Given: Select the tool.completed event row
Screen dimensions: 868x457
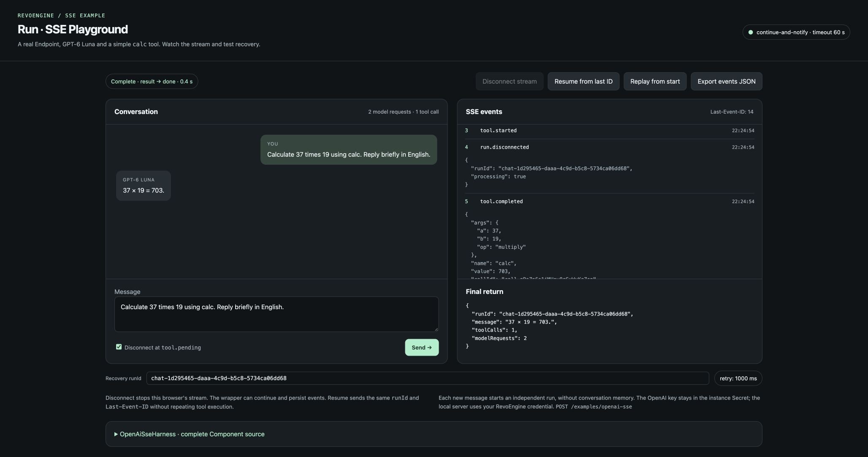Looking at the screenshot, I should (610, 201).
